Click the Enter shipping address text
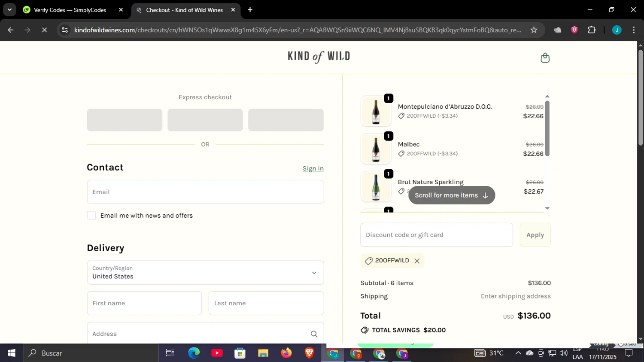Image resolution: width=644 pixels, height=362 pixels. click(516, 296)
